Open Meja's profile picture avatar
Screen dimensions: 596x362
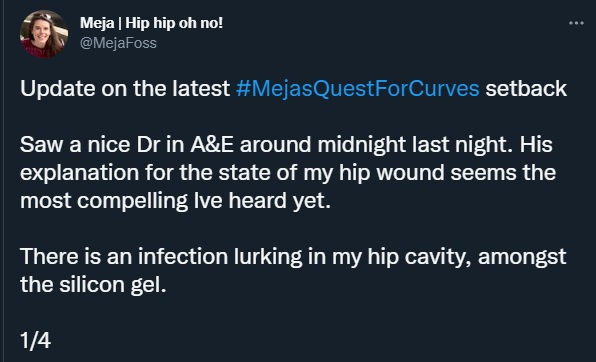coord(44,34)
